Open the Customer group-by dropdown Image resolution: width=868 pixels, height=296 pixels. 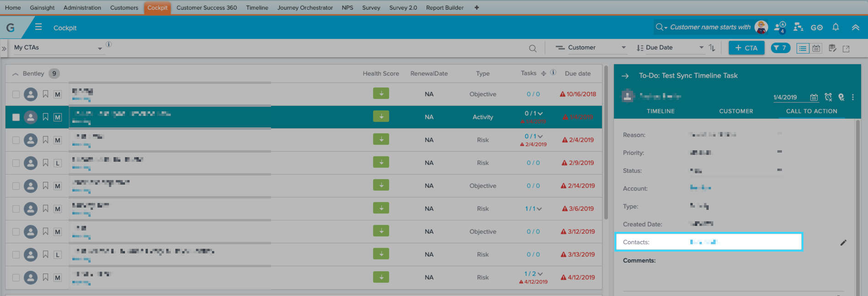coord(597,48)
